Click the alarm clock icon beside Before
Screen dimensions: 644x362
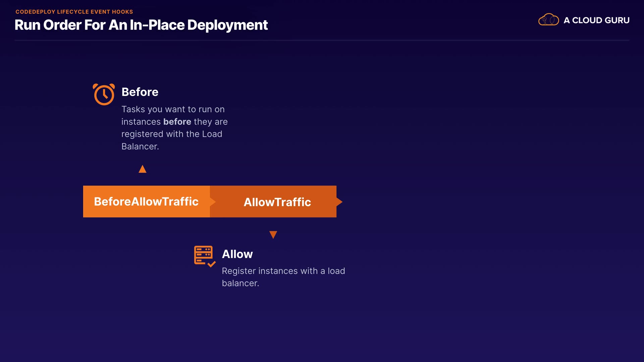click(x=104, y=94)
